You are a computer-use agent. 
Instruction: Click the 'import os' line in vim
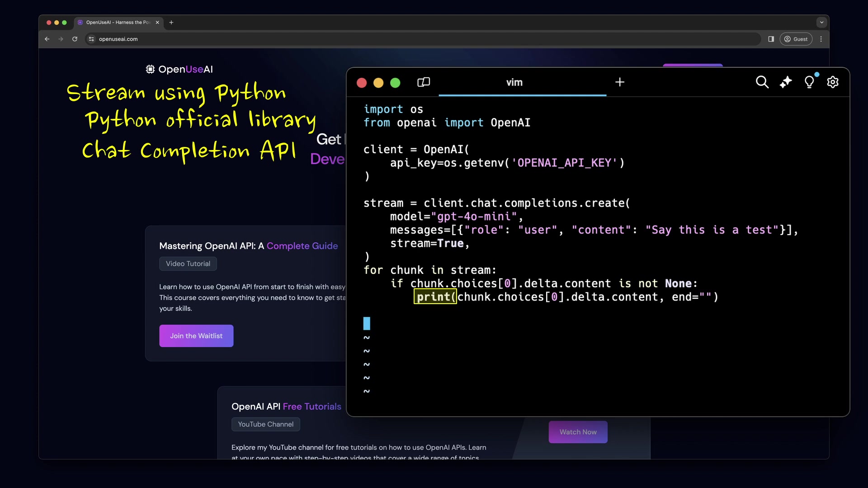(x=393, y=109)
